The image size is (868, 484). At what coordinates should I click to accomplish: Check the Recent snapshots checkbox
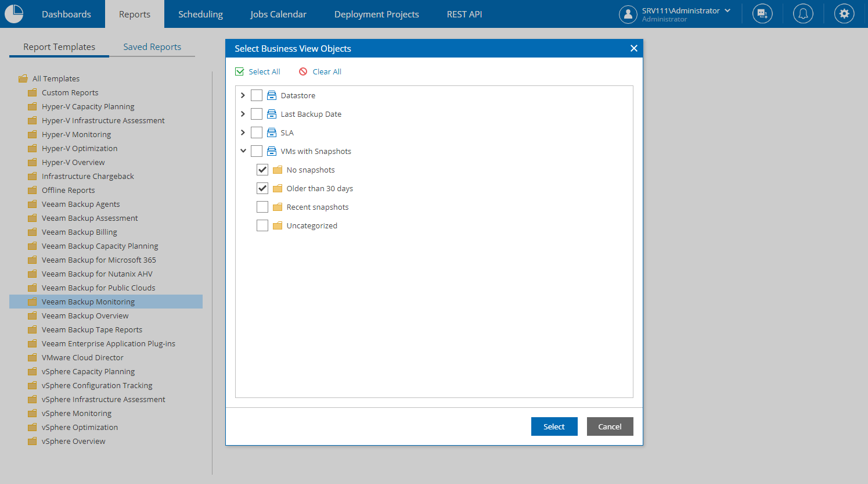pos(262,207)
